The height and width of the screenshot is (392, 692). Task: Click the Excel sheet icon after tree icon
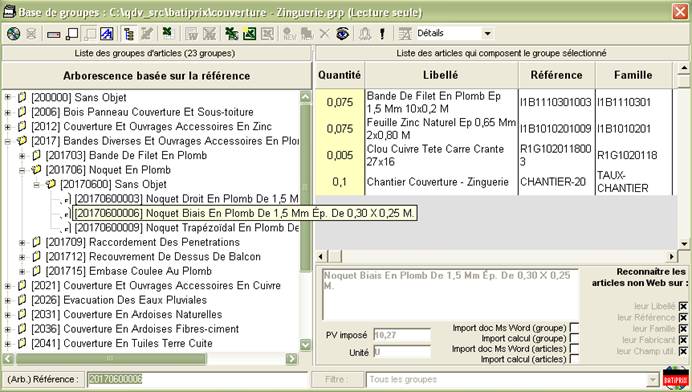tap(168, 33)
